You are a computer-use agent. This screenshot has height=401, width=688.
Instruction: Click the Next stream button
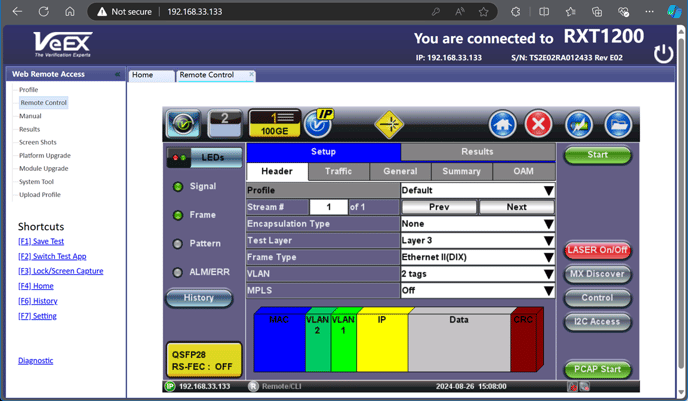516,207
